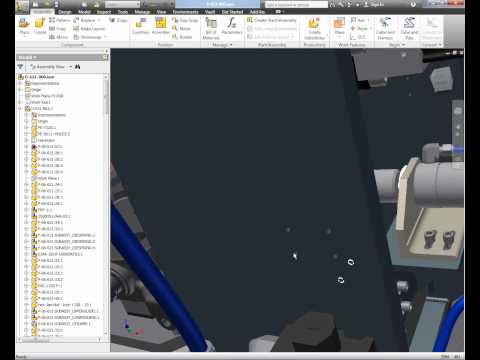Switch to the Environments ribbon tab
The image size is (480, 360).
click(185, 12)
